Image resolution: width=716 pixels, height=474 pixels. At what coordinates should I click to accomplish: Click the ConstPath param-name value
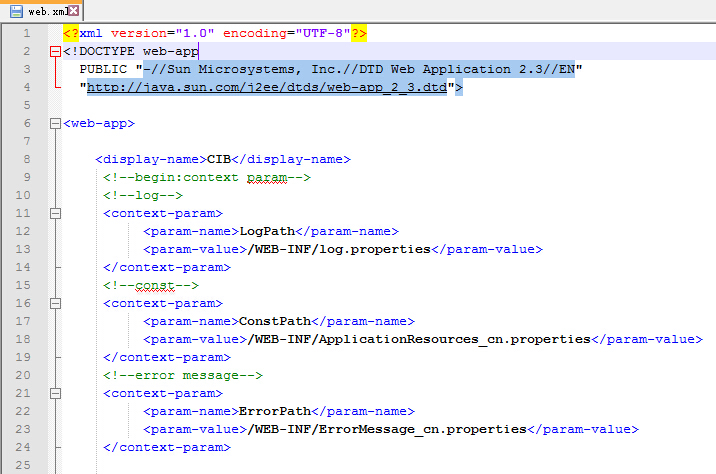[275, 321]
